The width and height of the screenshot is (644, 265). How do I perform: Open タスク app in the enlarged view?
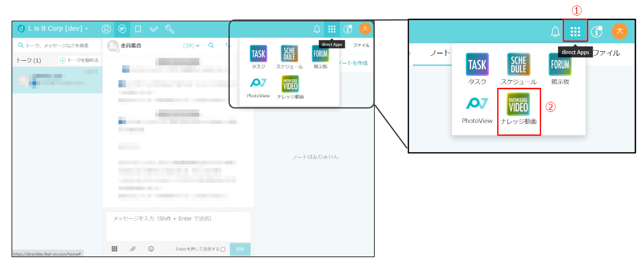pyautogui.click(x=477, y=69)
